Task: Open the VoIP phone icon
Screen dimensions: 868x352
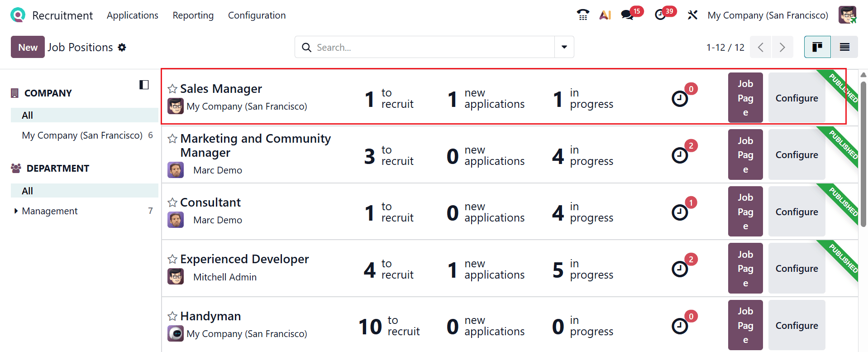Action: pyautogui.click(x=583, y=15)
